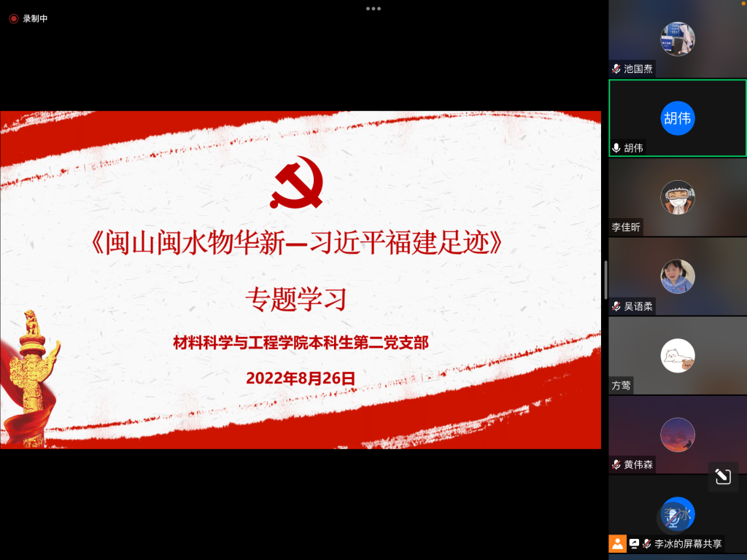Screen dimensions: 747x560
Task: Open the three-dot menu at top center
Action: click(373, 9)
